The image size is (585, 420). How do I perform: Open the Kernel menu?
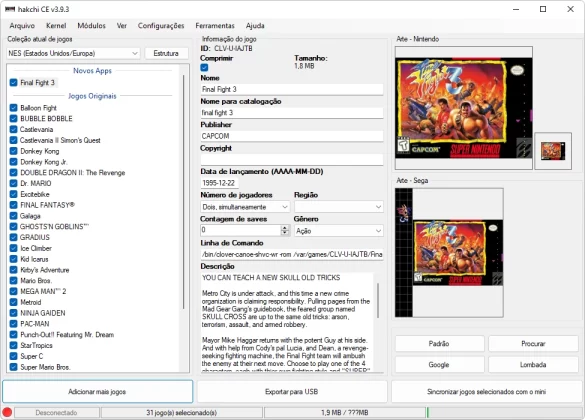(56, 26)
